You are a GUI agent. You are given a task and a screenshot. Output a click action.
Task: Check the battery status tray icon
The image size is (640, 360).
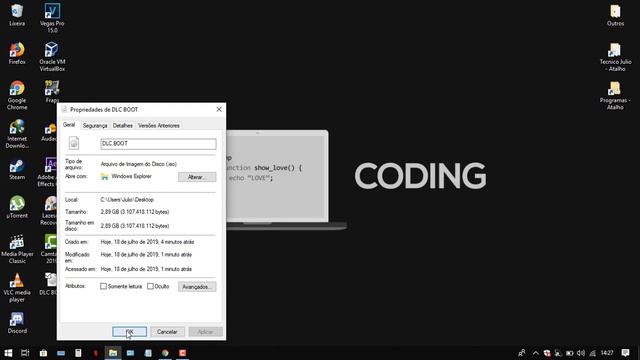pos(569,353)
